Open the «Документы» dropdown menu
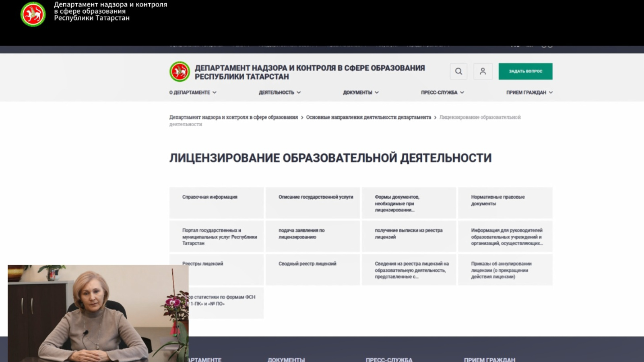644x362 pixels. (361, 93)
